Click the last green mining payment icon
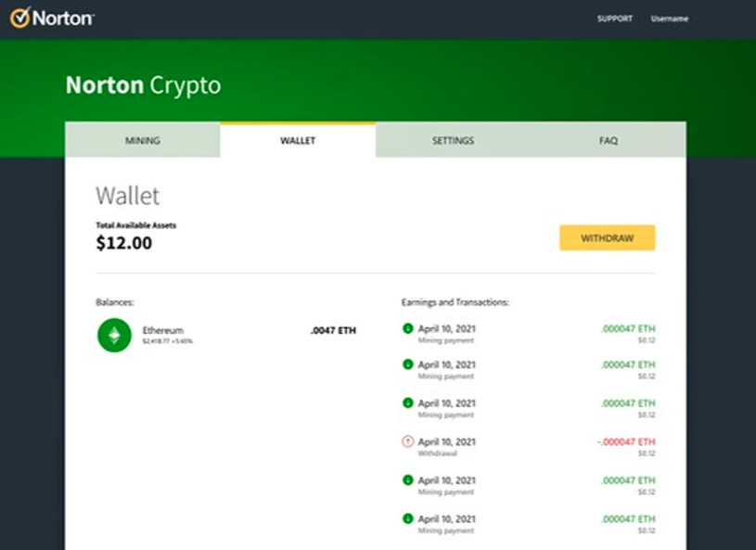This screenshot has width=756, height=550. [x=408, y=518]
